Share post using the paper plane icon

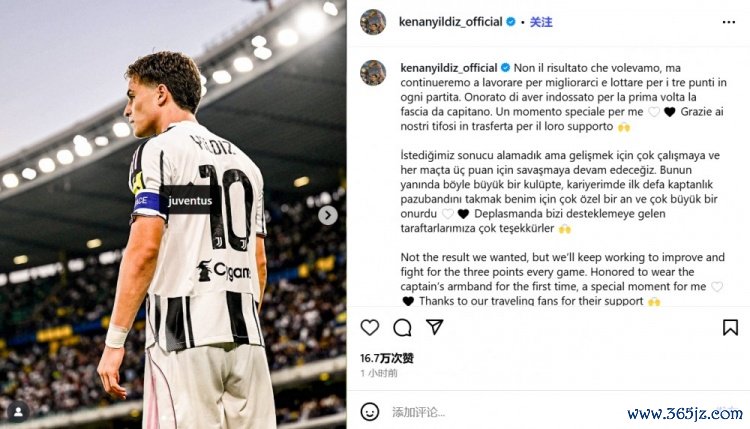point(434,327)
